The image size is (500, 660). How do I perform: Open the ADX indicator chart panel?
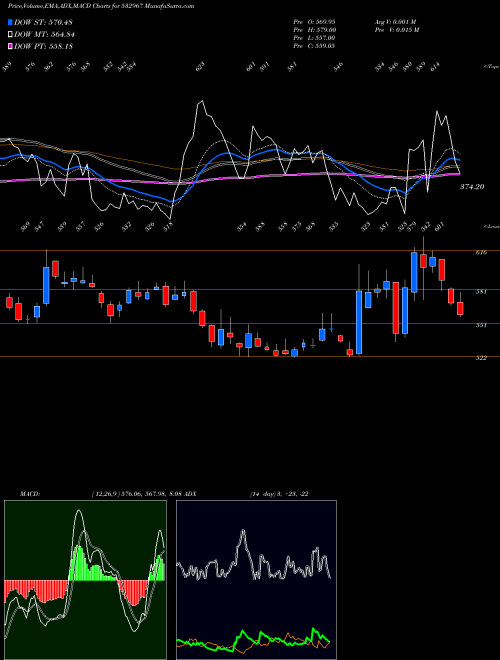tap(256, 580)
